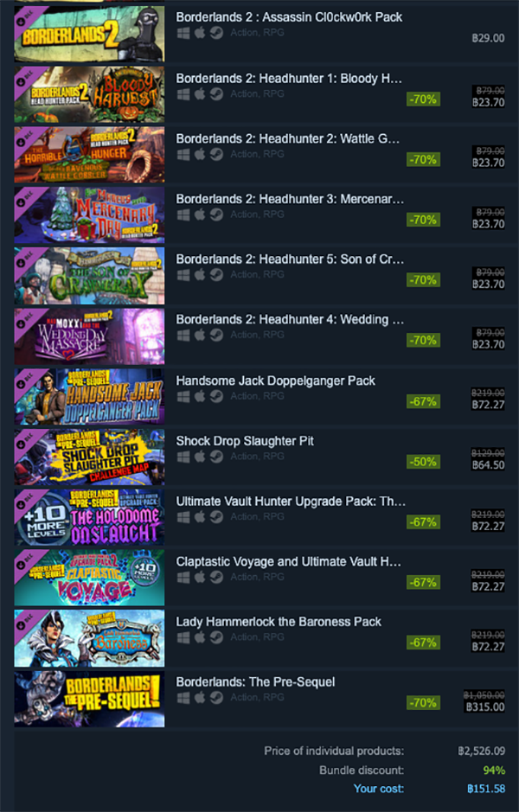Click the -50% discount badge for Shock Drop
The height and width of the screenshot is (812, 519).
[x=423, y=462]
